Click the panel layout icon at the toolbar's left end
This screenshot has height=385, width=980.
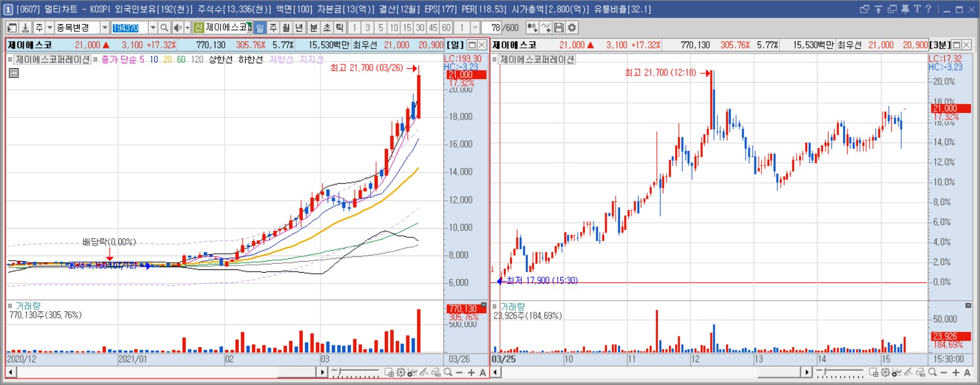click(x=12, y=28)
